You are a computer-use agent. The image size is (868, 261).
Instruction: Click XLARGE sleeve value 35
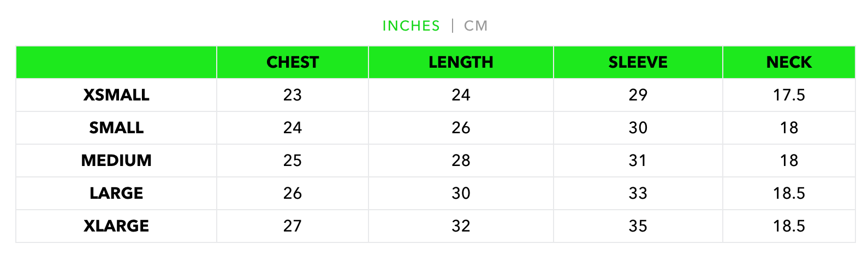[638, 226]
